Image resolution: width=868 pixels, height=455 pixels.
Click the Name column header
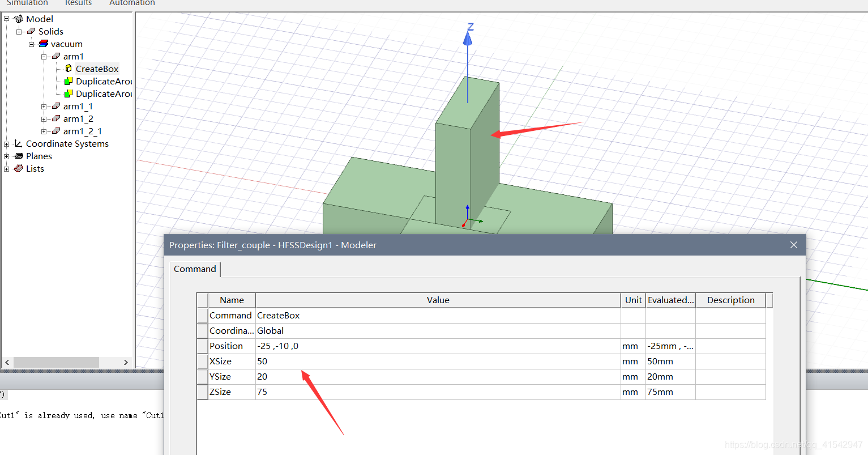pos(232,300)
